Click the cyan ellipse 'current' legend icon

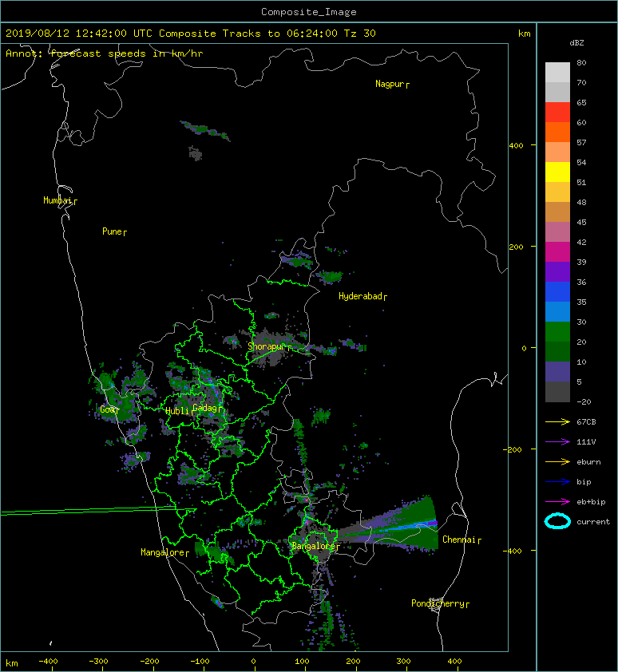557,522
